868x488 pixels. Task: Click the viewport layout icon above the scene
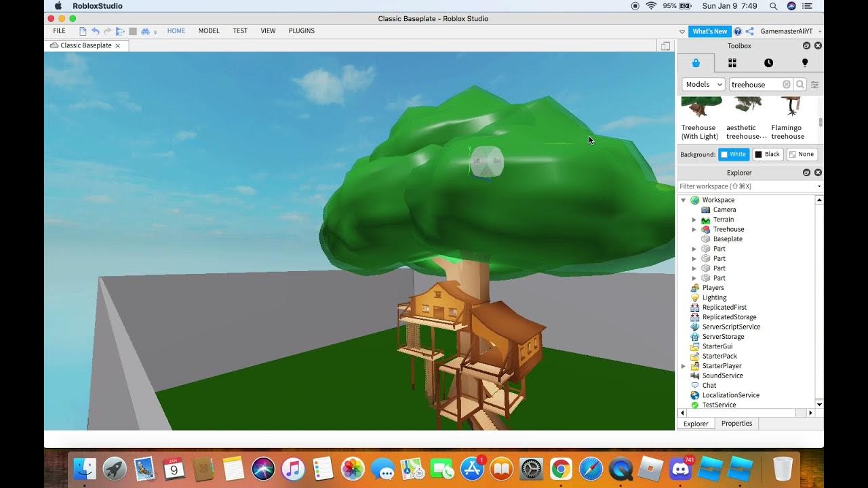(x=665, y=46)
